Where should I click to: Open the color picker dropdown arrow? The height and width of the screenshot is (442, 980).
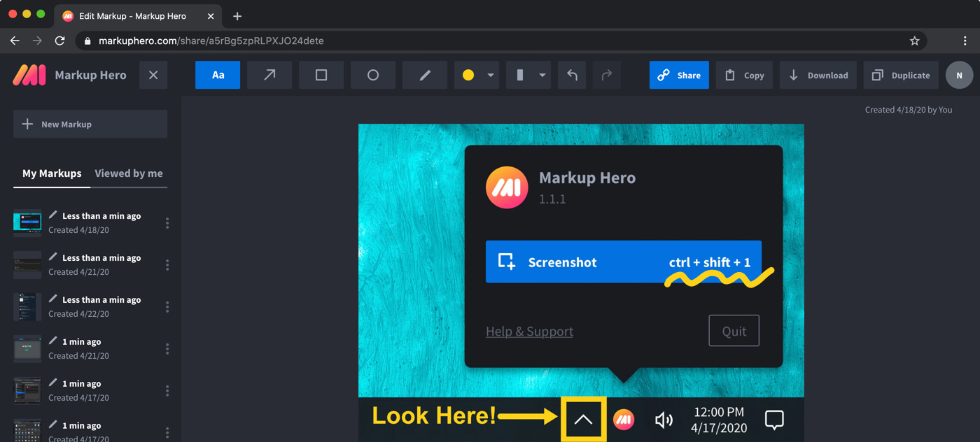(x=491, y=76)
